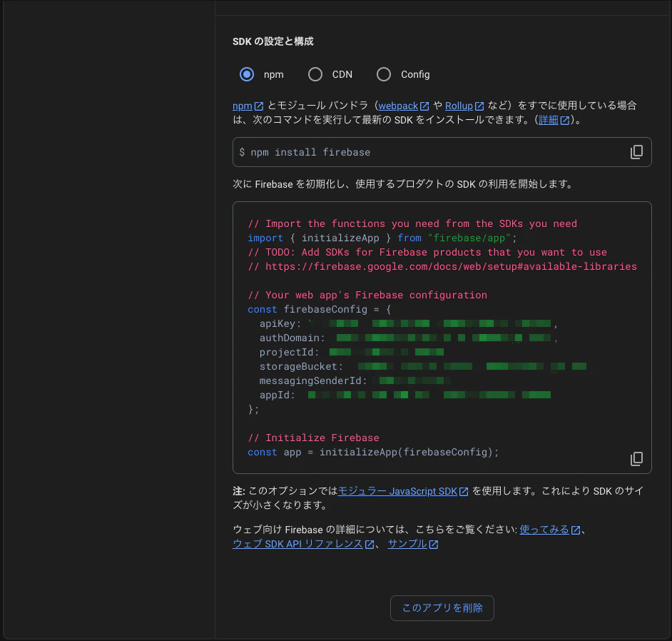
Task: Click the appId line in code
Action: 405,395
